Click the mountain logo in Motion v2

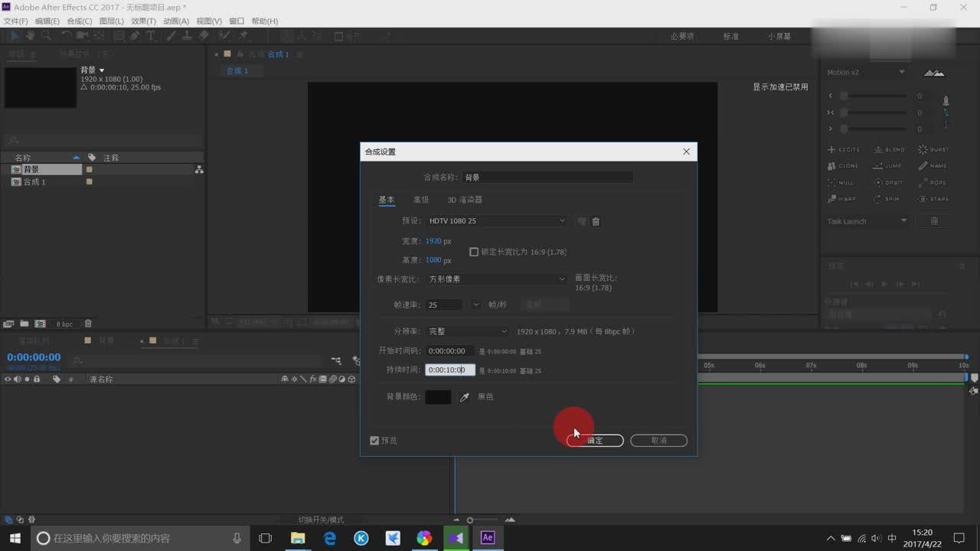(x=934, y=73)
